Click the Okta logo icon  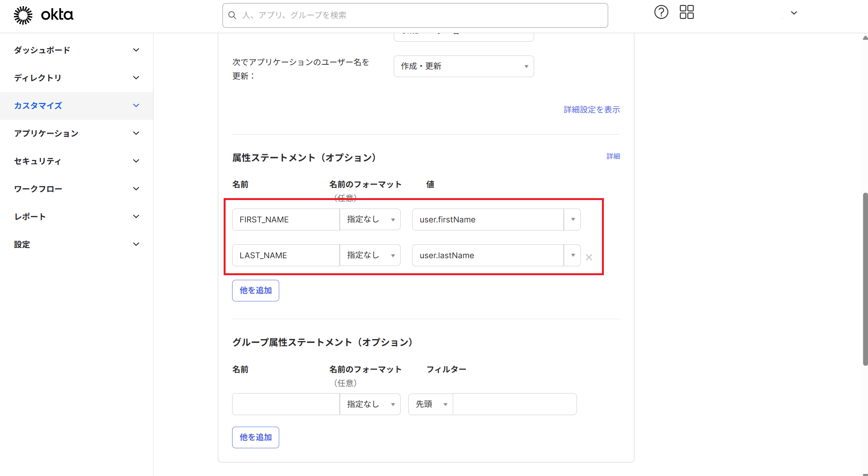pos(23,15)
